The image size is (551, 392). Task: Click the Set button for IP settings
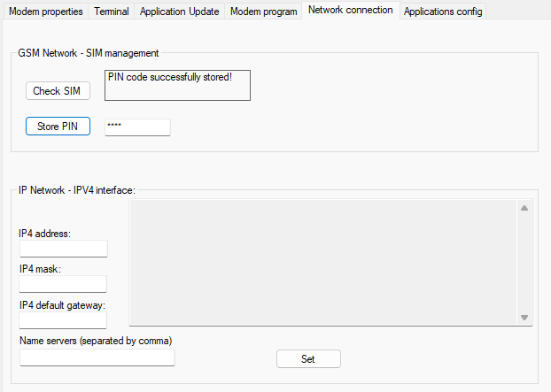(x=308, y=358)
